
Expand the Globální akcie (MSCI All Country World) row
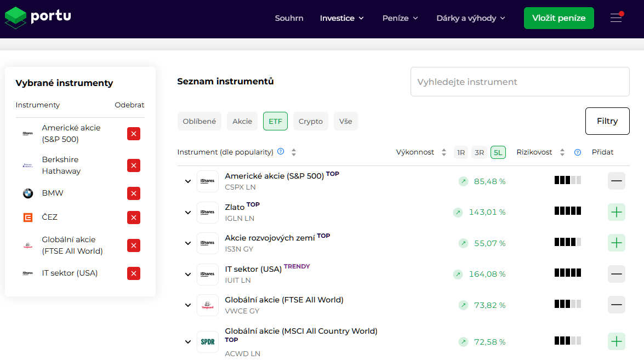(x=187, y=342)
